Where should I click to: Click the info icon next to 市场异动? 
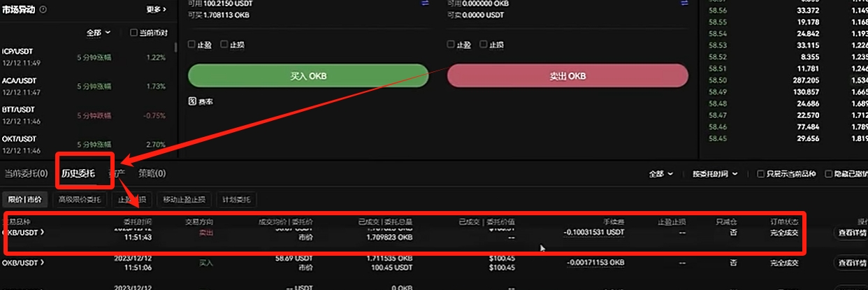[43, 9]
